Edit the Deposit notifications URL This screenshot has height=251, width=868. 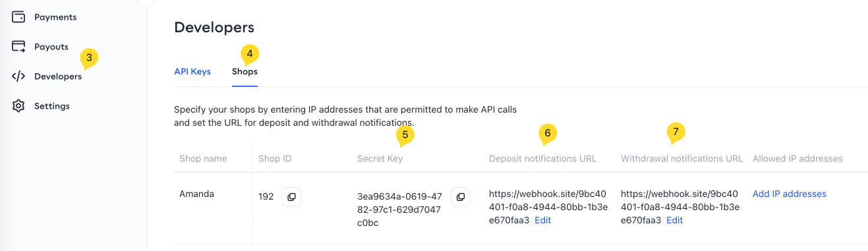pyautogui.click(x=542, y=220)
